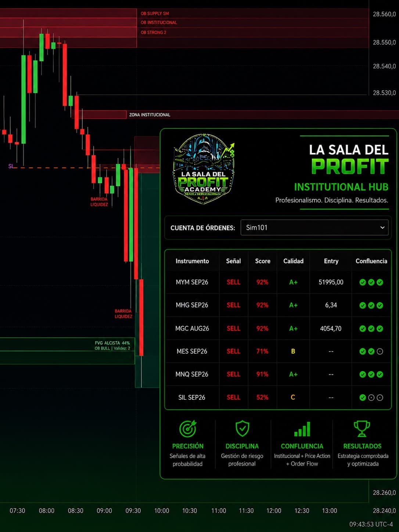
Task: Click the OB STRONG 2 zone label
Action: coord(153,32)
